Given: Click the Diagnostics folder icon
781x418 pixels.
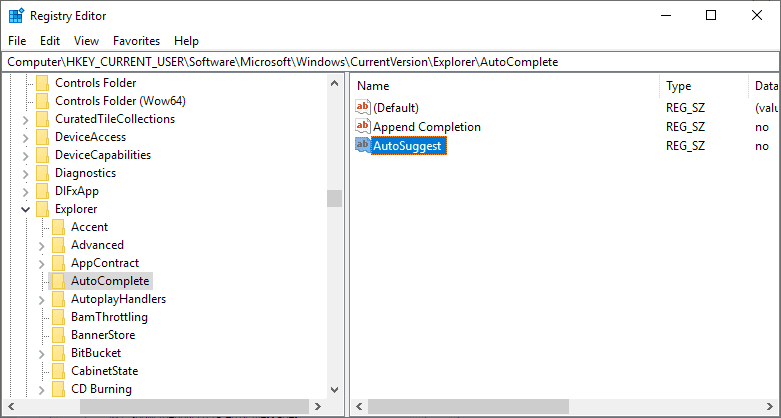Looking at the screenshot, I should (x=42, y=173).
